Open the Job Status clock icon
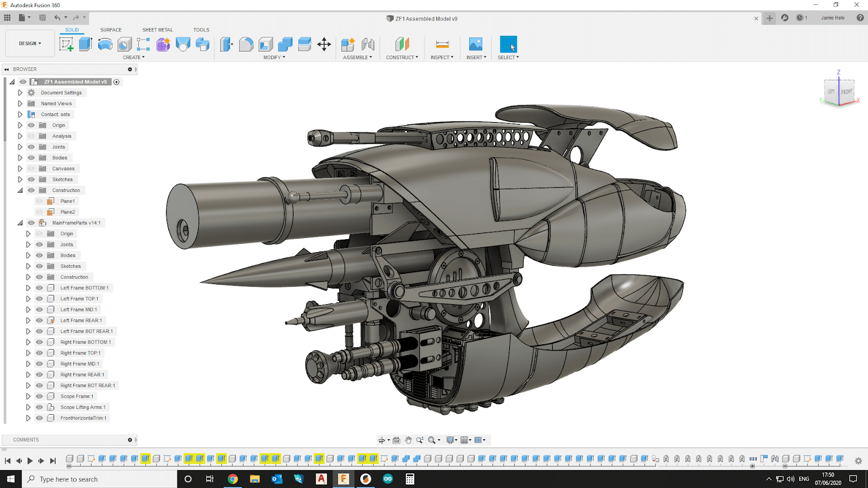 (x=800, y=18)
